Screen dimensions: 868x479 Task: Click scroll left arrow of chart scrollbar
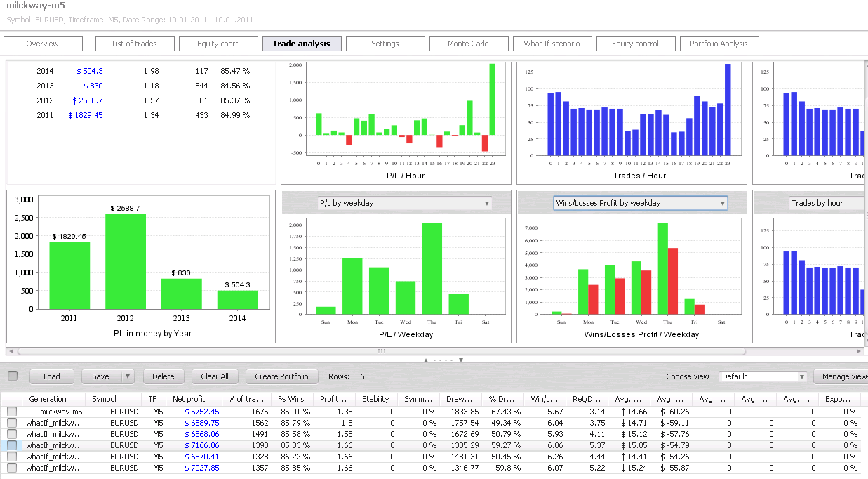point(11,350)
